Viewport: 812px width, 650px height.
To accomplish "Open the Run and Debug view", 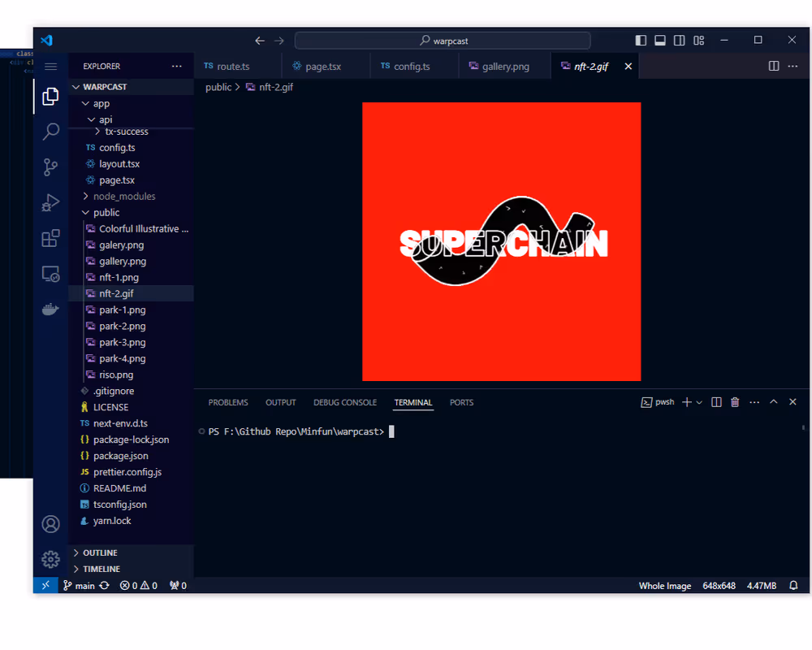I will click(50, 202).
